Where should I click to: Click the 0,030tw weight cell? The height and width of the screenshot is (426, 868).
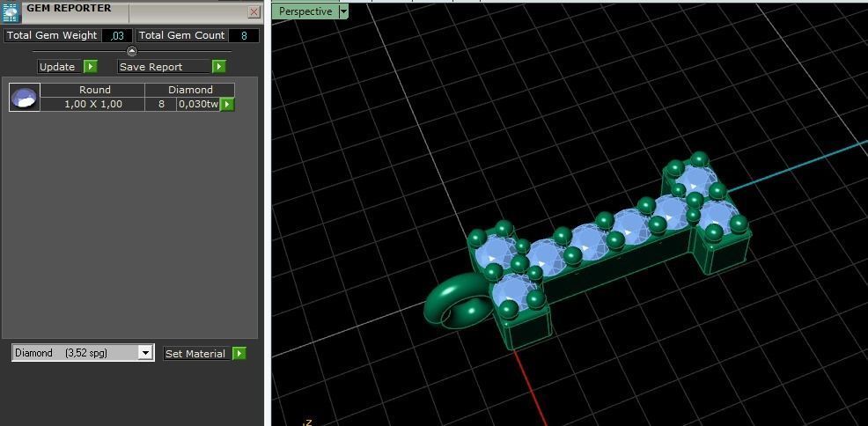(198, 104)
